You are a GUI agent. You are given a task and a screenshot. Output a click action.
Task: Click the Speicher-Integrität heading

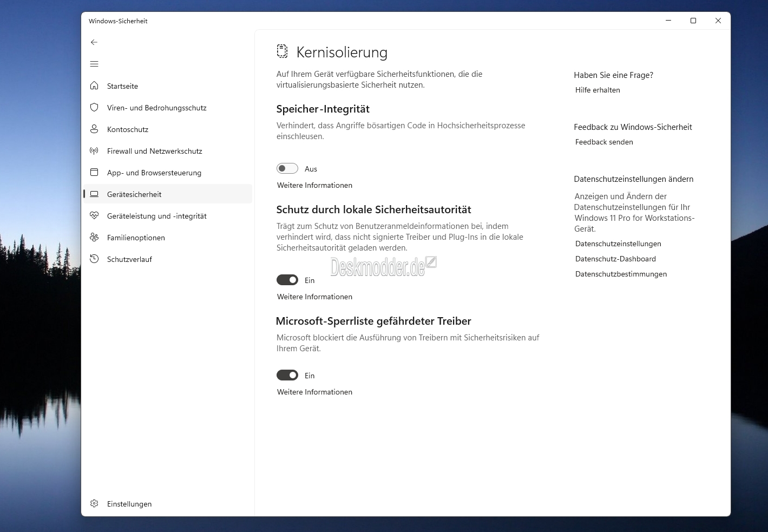pyautogui.click(x=323, y=109)
